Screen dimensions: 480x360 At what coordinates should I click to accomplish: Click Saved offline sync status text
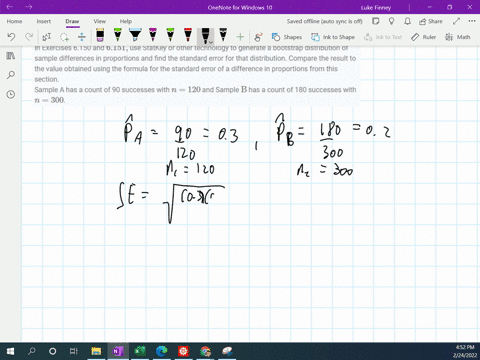coord(324,21)
